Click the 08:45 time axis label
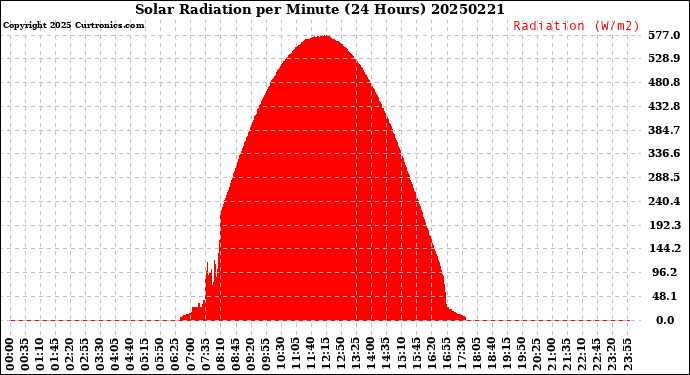Screen dimensions: 690x375 tap(235, 355)
